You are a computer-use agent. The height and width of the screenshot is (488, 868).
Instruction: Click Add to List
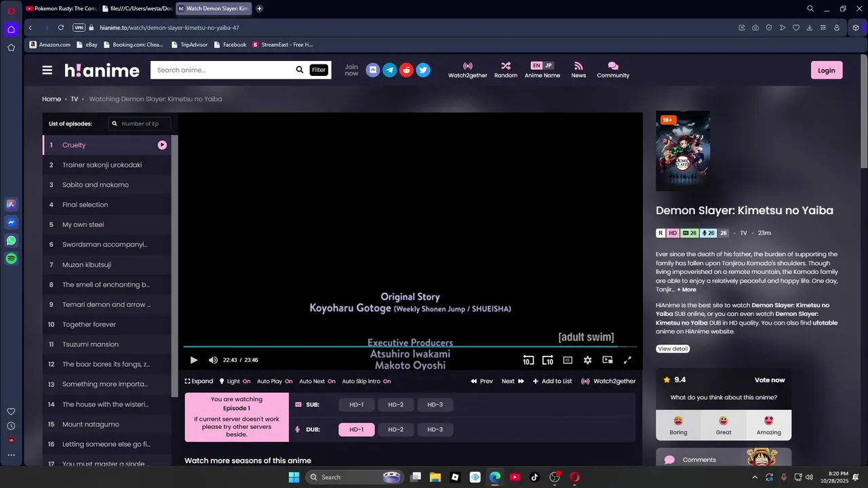tap(552, 381)
